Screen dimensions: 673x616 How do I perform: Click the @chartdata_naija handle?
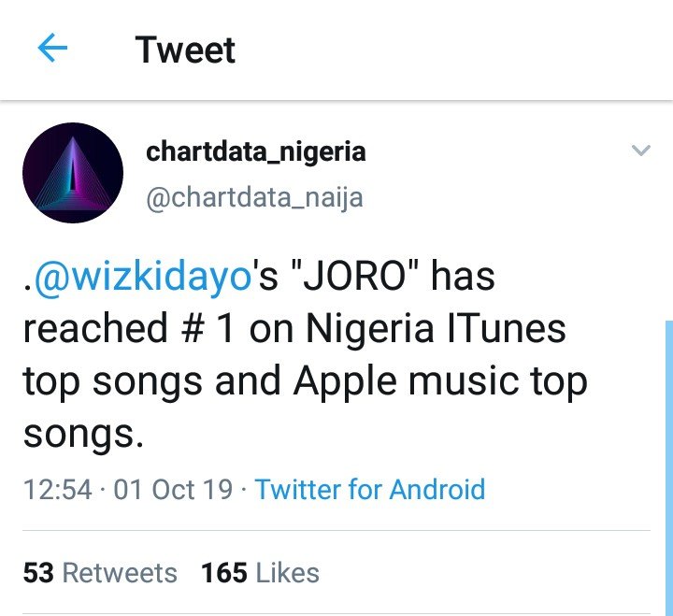coord(254,197)
